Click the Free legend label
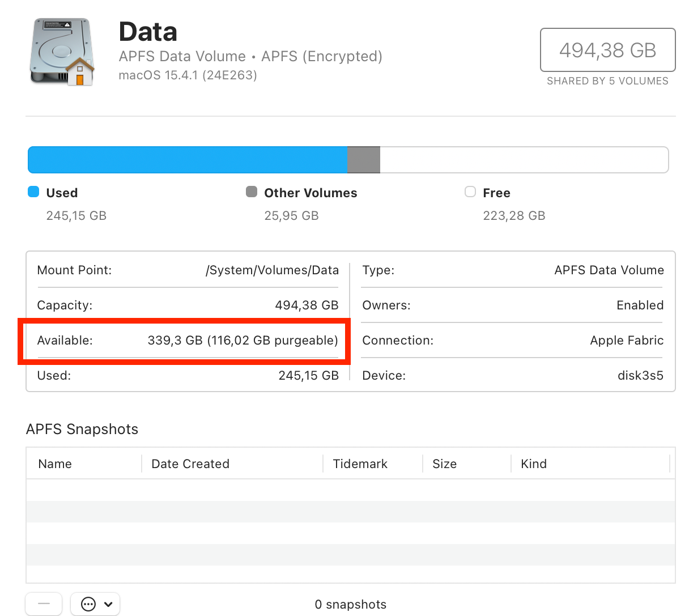Image resolution: width=689 pixels, height=616 pixels. pos(496,193)
